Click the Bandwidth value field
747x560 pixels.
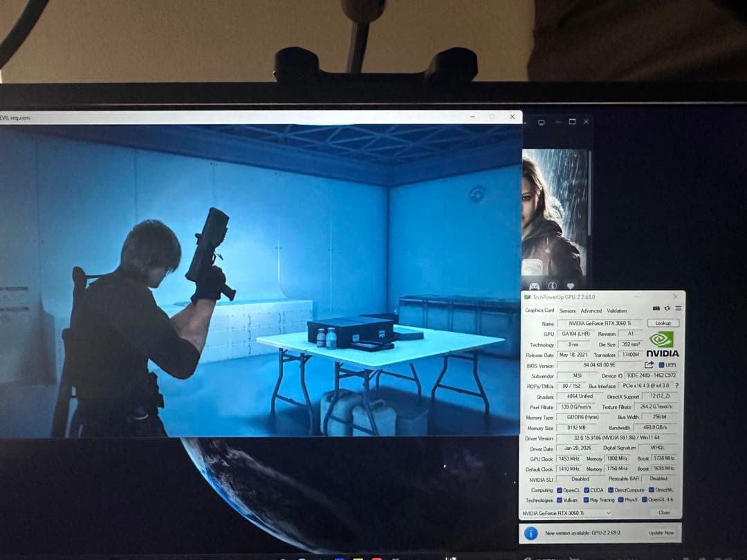tap(656, 428)
